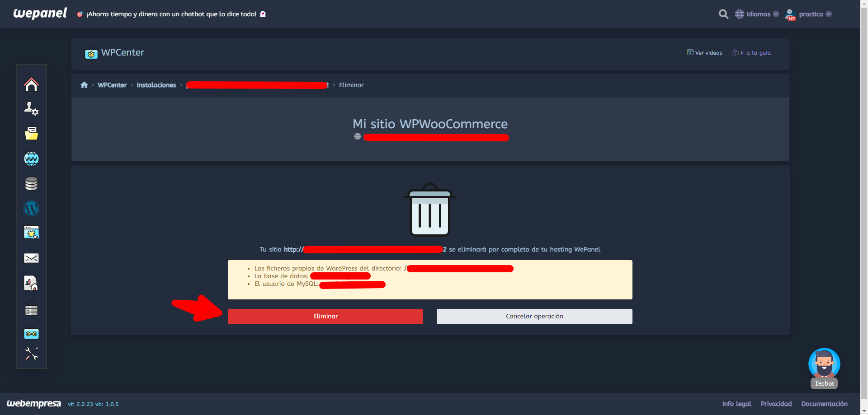Open the Home icon in the sidebar
868x415 pixels.
(31, 84)
